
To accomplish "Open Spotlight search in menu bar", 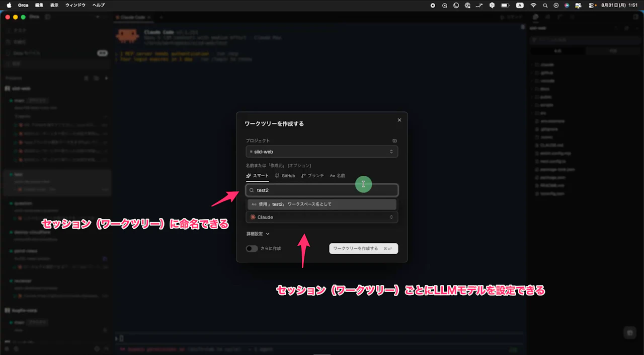I will tap(545, 5).
